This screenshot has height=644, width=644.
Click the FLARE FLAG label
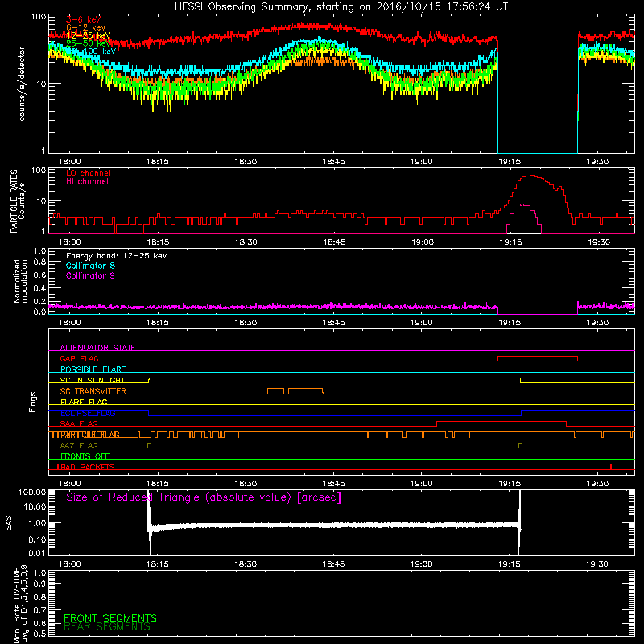(x=84, y=402)
